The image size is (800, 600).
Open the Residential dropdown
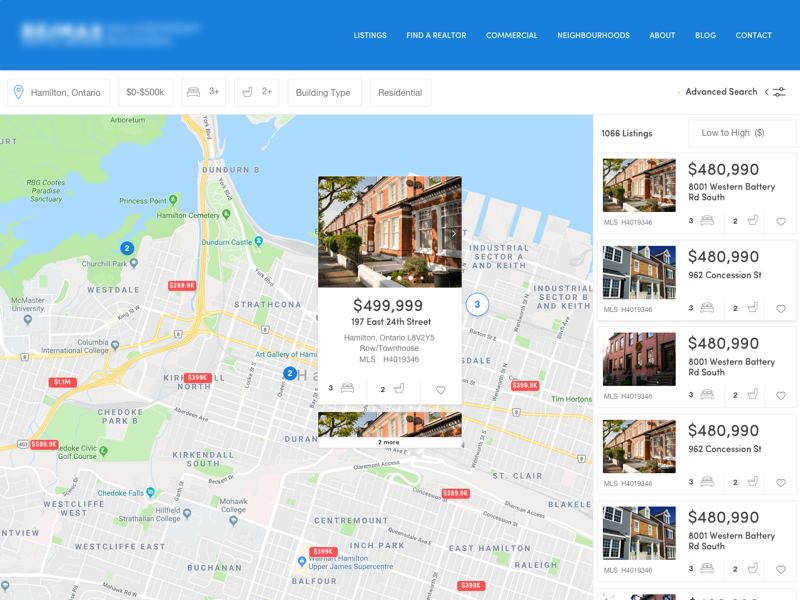point(400,91)
